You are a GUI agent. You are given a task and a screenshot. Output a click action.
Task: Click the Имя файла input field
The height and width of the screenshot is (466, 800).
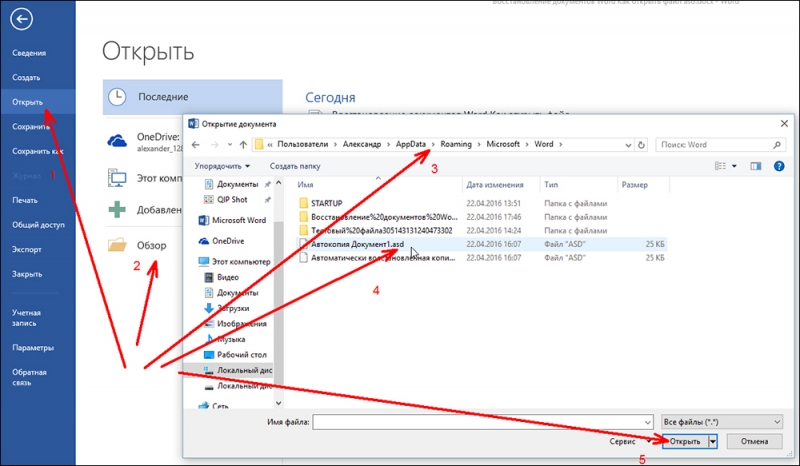point(483,422)
